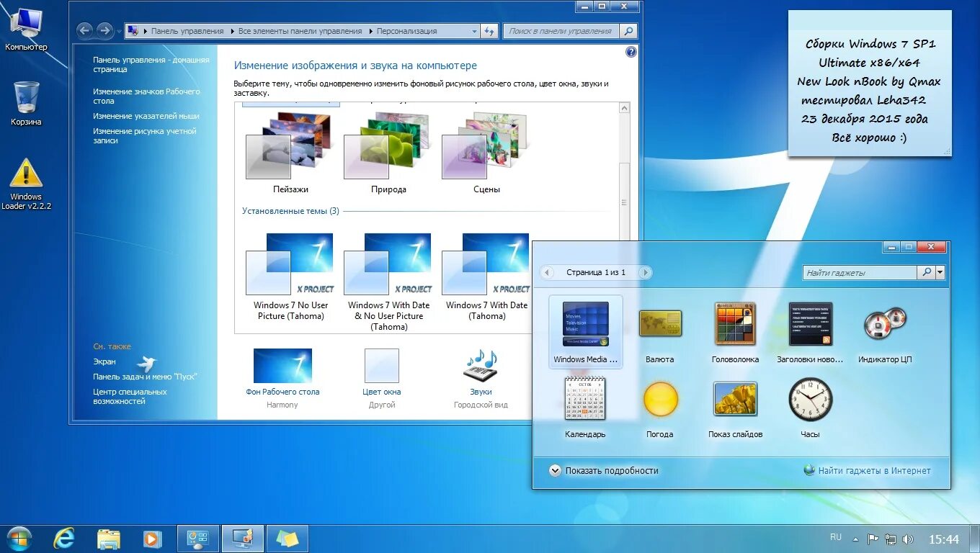Open the Компьютер desktop icon

point(26,30)
